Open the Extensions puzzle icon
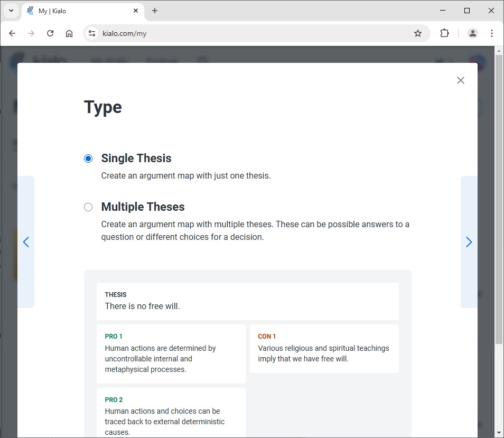 [444, 33]
